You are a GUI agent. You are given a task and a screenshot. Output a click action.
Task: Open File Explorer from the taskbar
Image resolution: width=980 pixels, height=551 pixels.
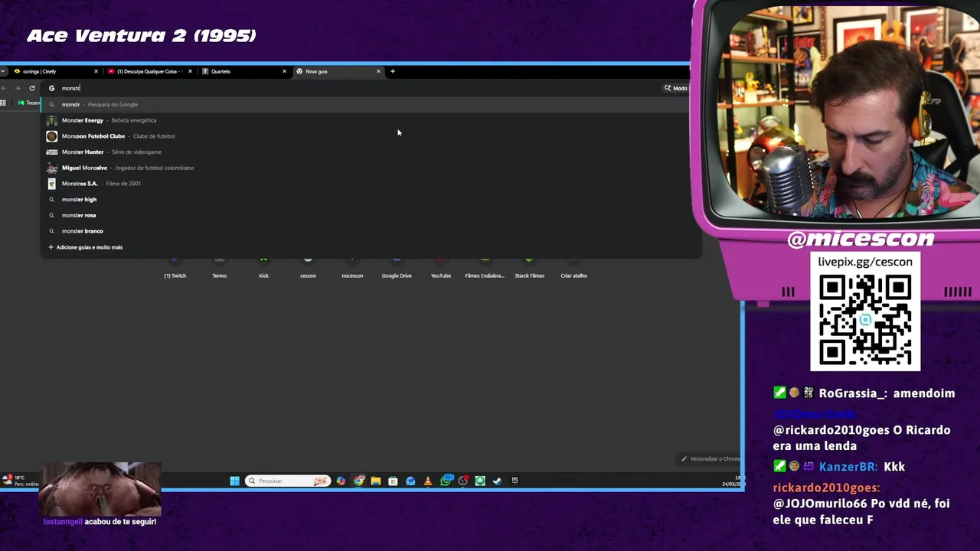[x=375, y=481]
